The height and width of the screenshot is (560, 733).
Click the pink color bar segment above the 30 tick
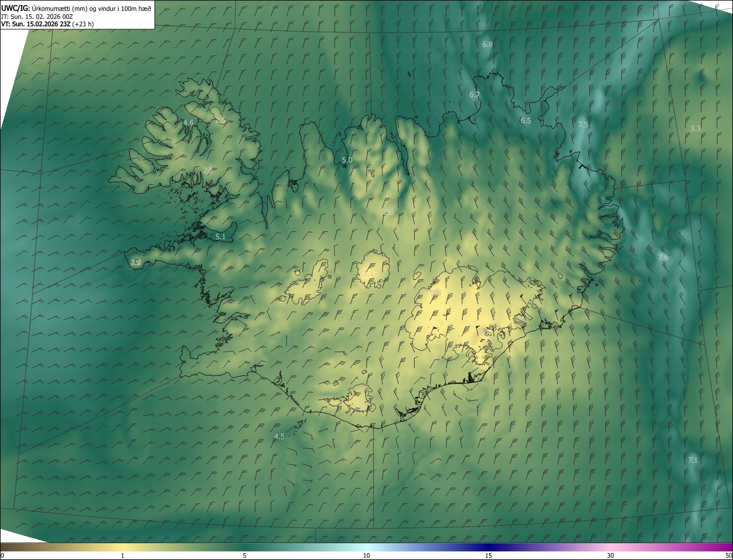(610, 547)
